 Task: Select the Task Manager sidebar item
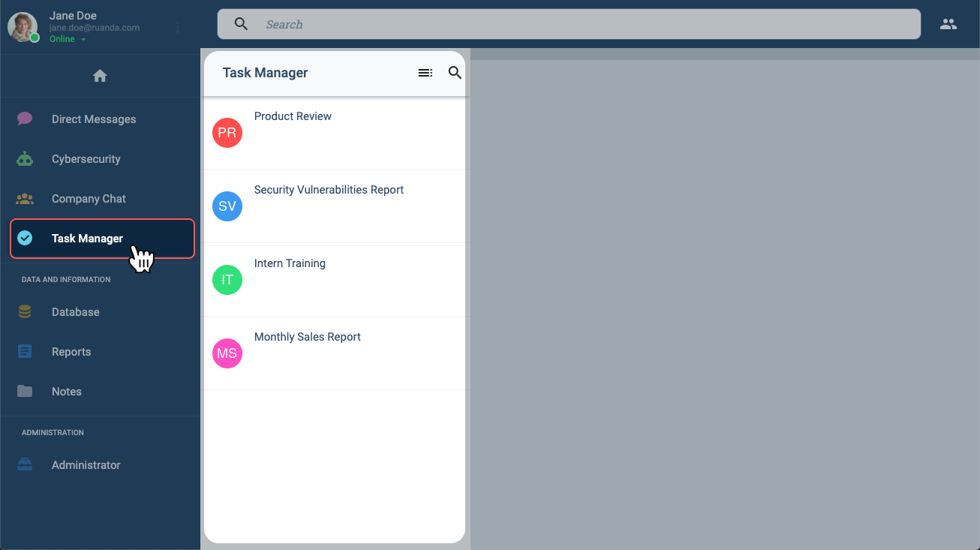[x=102, y=239]
